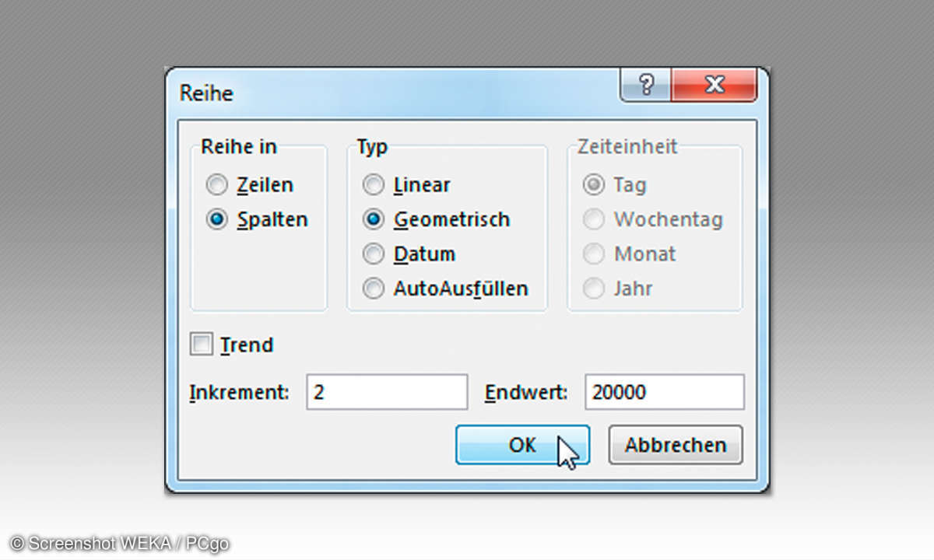Click the Reihe dialog title text
The height and width of the screenshot is (560, 934).
pyautogui.click(x=206, y=93)
